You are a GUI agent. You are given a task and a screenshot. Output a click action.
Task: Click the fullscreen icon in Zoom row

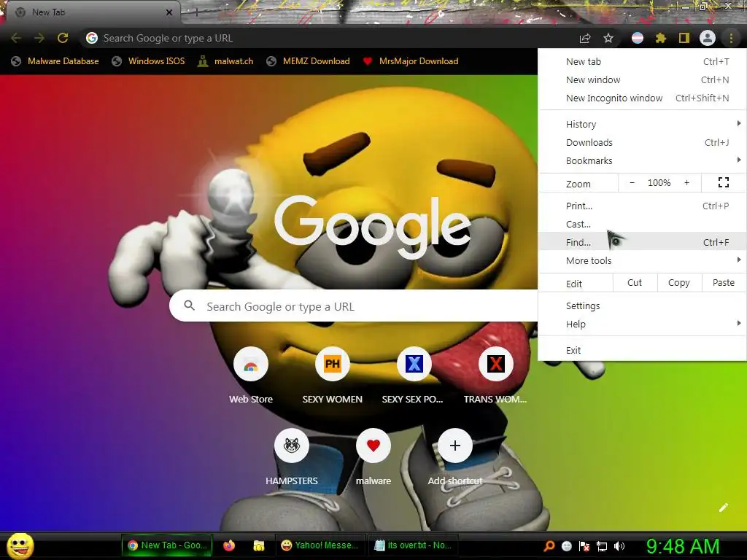point(723,182)
